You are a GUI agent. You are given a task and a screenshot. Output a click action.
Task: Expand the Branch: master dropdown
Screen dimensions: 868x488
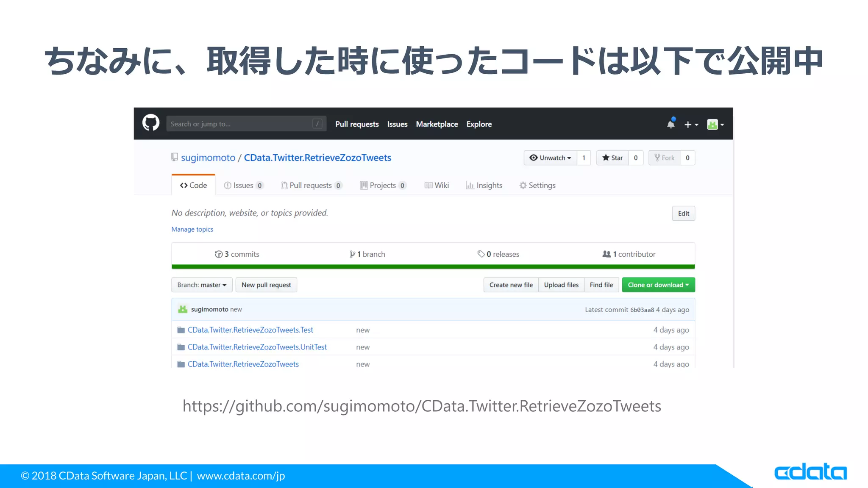[x=202, y=285]
